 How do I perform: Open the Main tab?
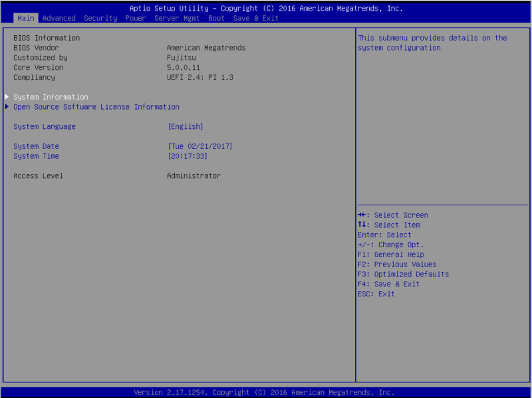click(26, 18)
